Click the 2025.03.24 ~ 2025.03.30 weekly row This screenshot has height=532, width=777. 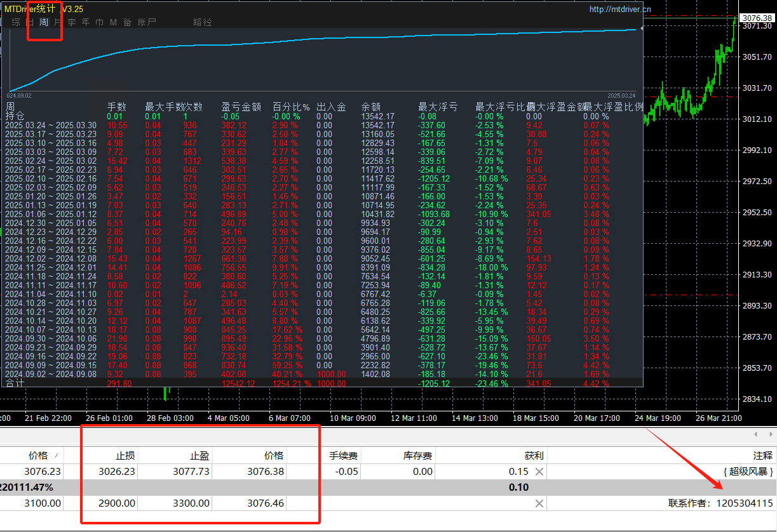(x=51, y=126)
